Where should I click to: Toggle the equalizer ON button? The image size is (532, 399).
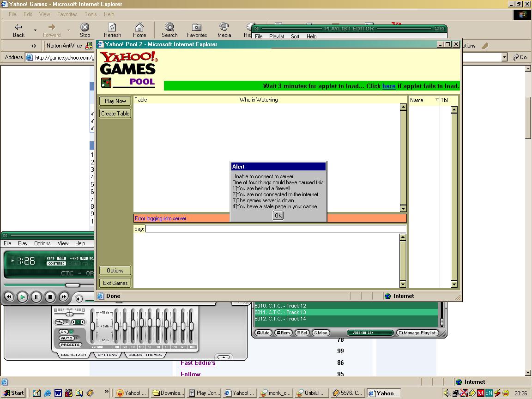click(64, 332)
